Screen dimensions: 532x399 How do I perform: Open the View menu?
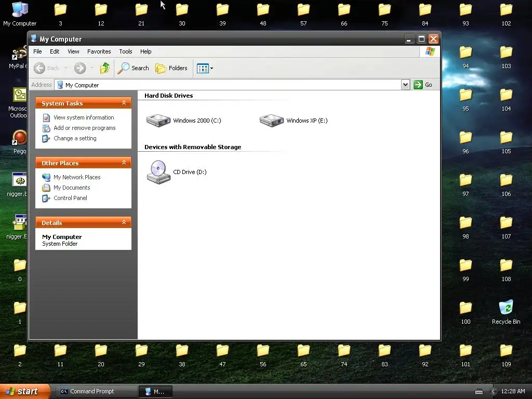click(x=73, y=51)
